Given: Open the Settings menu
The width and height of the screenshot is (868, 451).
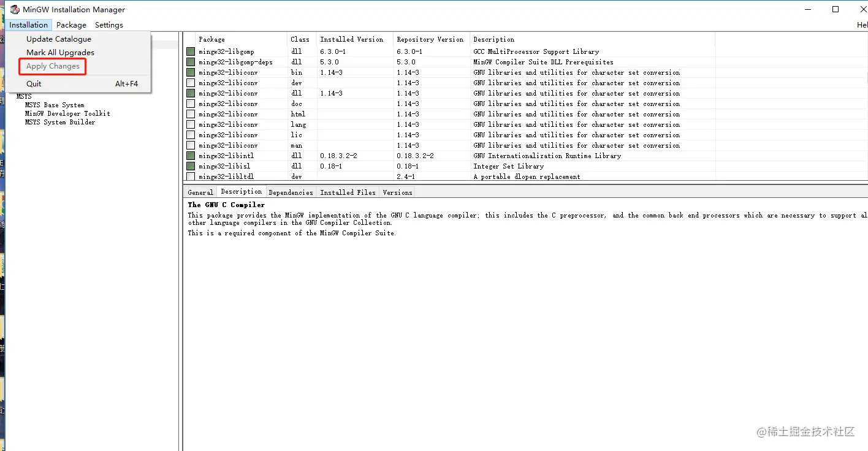Looking at the screenshot, I should 109,25.
